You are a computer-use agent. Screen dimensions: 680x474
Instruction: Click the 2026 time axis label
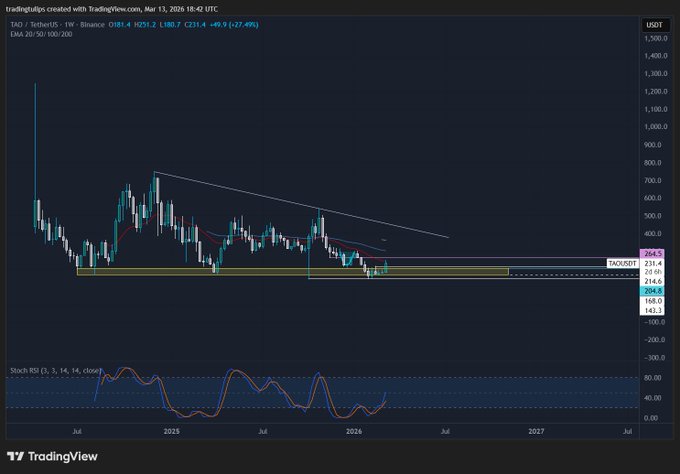(354, 432)
